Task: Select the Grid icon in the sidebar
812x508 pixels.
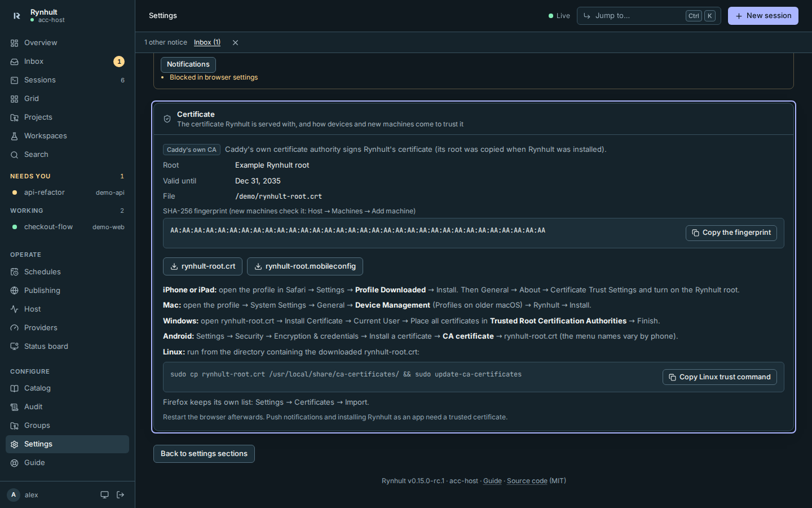Action: tap(15, 99)
